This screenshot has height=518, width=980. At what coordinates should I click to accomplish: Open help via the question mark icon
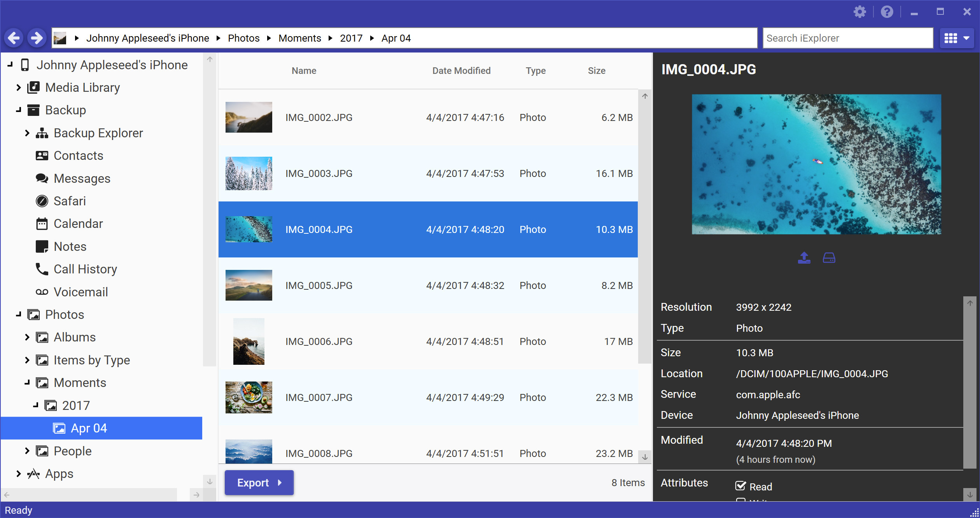887,12
